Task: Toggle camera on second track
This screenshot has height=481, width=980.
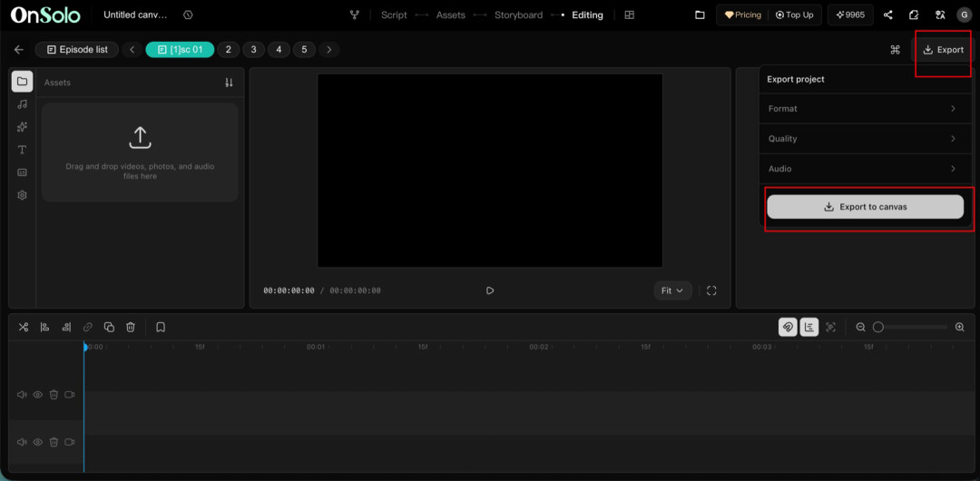Action: pos(70,442)
